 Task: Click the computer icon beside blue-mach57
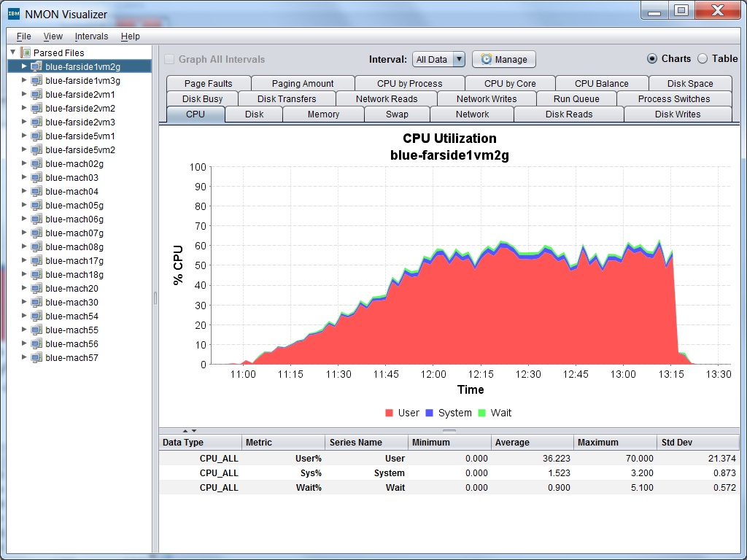coord(36,358)
